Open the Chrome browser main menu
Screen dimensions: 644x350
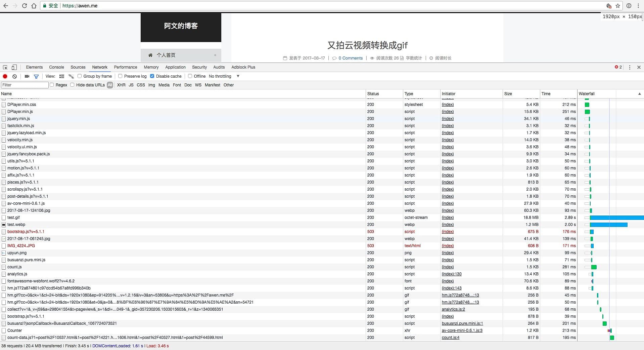pos(638,6)
